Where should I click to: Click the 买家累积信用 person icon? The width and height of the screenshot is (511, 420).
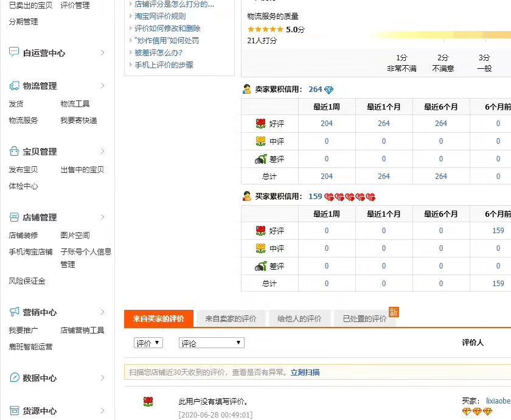coord(247,196)
